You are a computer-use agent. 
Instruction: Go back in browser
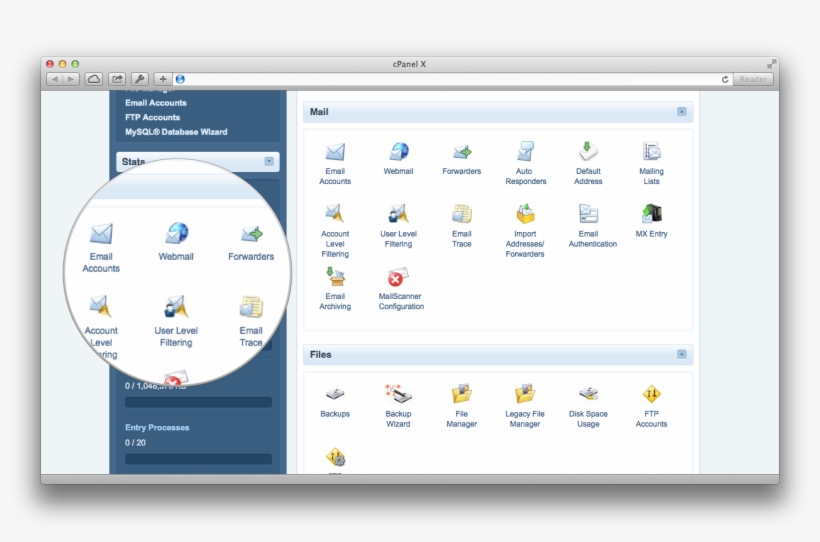click(x=55, y=79)
